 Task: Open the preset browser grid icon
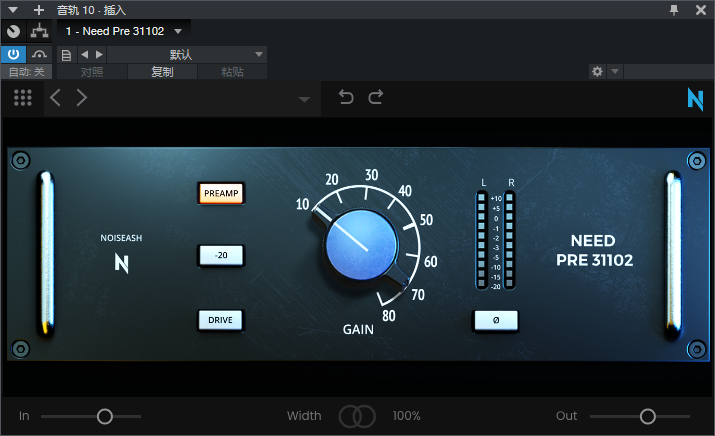click(x=22, y=98)
